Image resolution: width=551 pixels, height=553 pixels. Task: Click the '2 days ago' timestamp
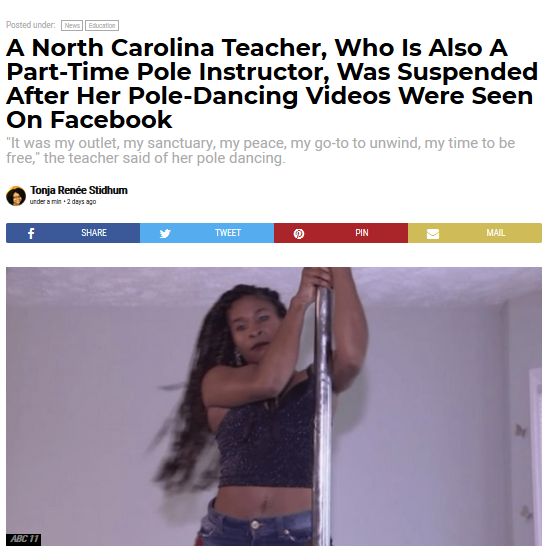click(81, 202)
